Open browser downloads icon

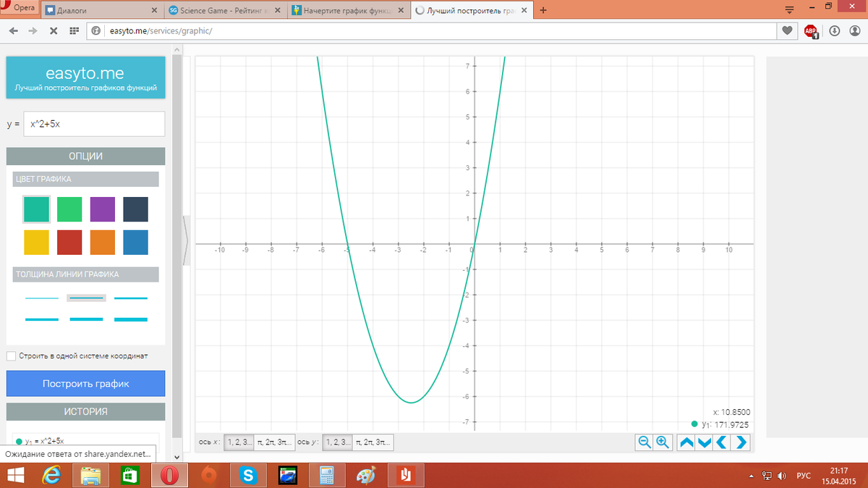(x=834, y=31)
